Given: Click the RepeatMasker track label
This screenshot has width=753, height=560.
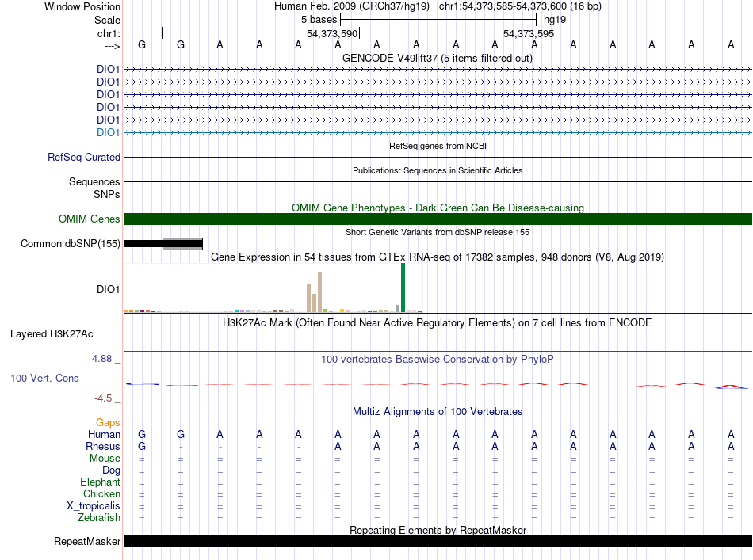Looking at the screenshot, I should tap(87, 542).
